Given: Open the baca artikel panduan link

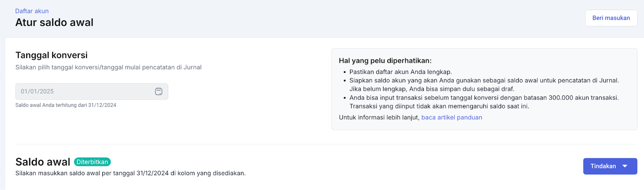Looking at the screenshot, I should (451, 117).
